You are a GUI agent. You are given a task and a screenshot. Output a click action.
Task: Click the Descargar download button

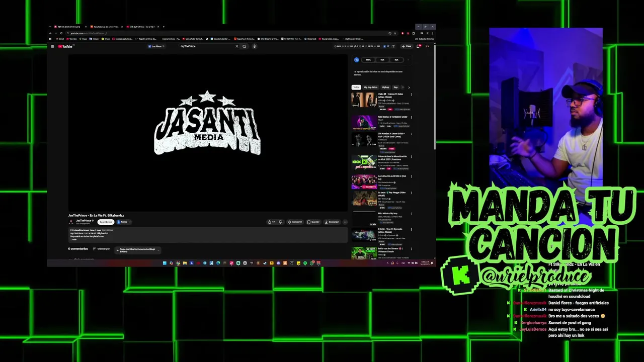332,222
